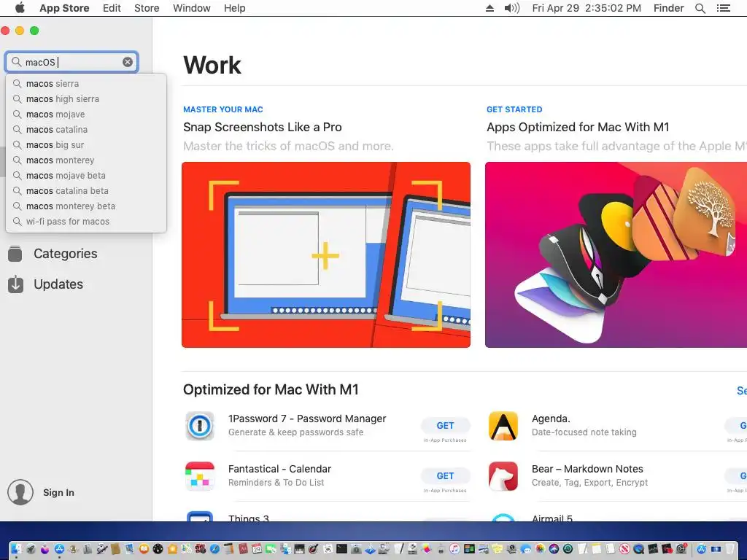Viewport: 747px width, 560px height.
Task: Click inside the macOS search field
Action: pos(71,62)
